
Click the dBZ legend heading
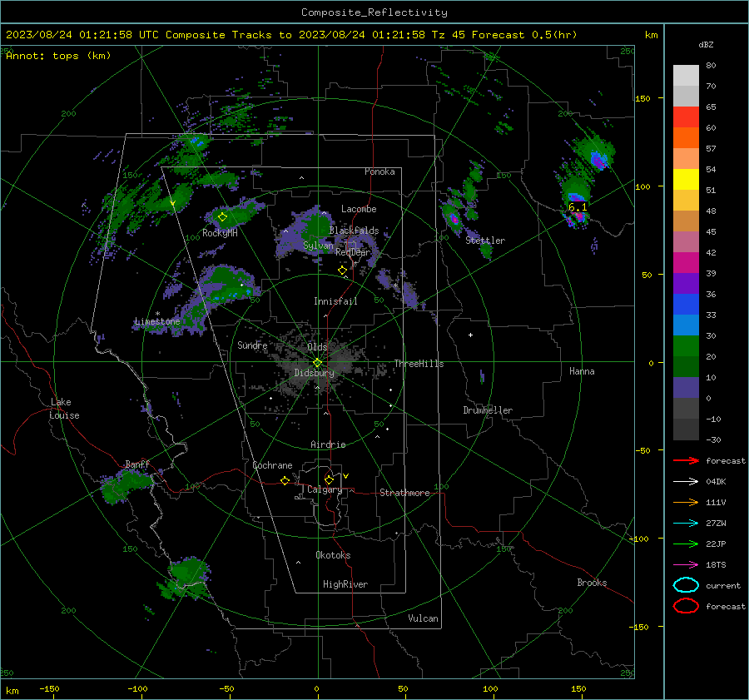coord(706,44)
